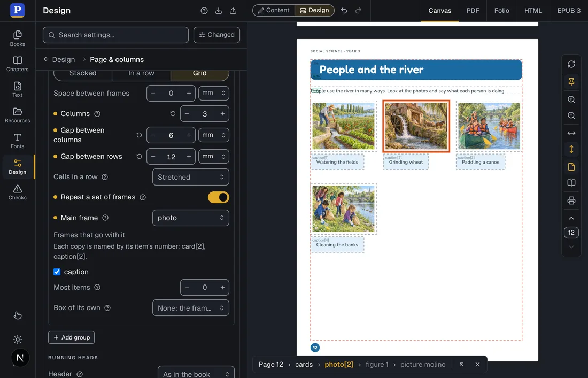588x378 pixels.
Task: Open the Cells in a row dropdown
Action: pyautogui.click(x=191, y=177)
